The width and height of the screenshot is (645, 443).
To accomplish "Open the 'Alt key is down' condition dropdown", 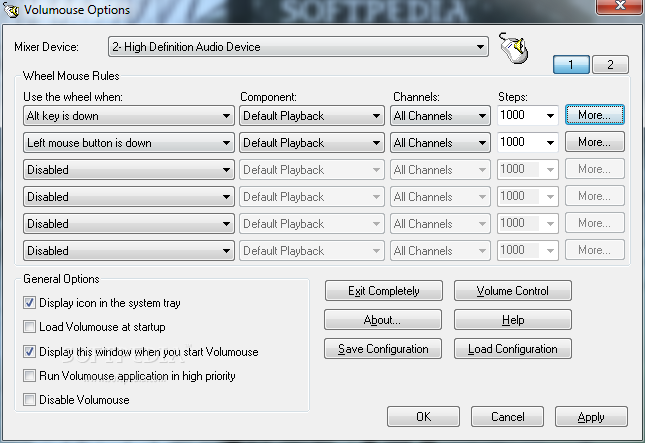I will pos(129,116).
